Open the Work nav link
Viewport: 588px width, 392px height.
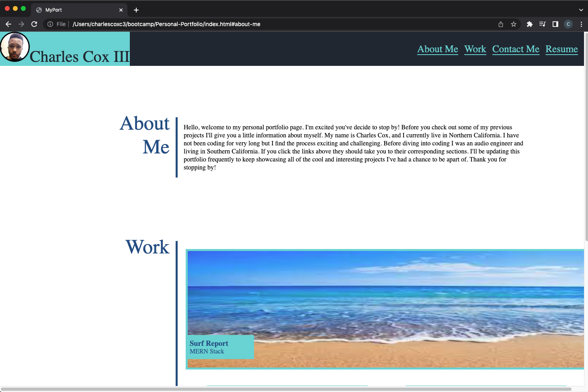475,49
